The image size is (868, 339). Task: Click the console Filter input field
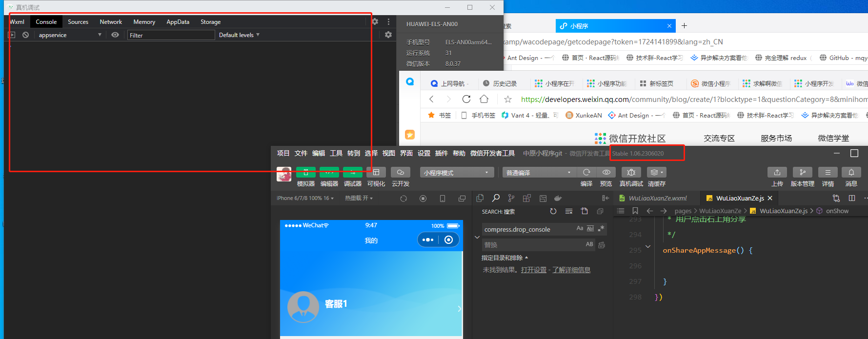pos(171,35)
